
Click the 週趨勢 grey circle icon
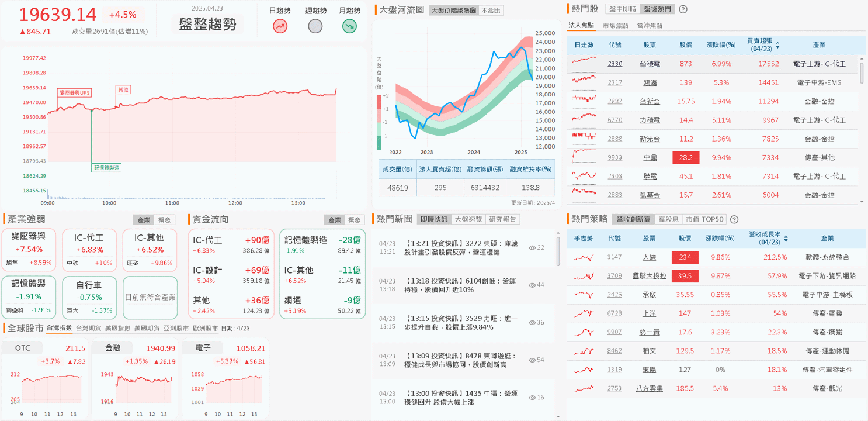click(x=315, y=26)
